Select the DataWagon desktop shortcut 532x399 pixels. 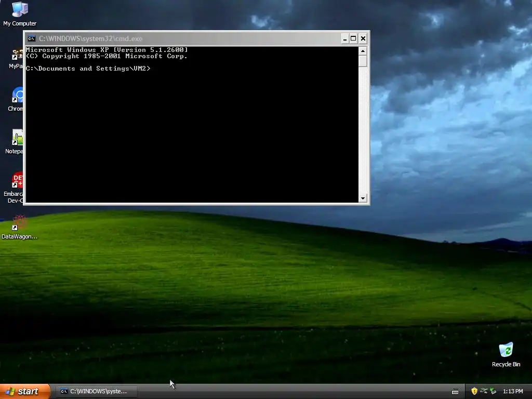point(19,228)
